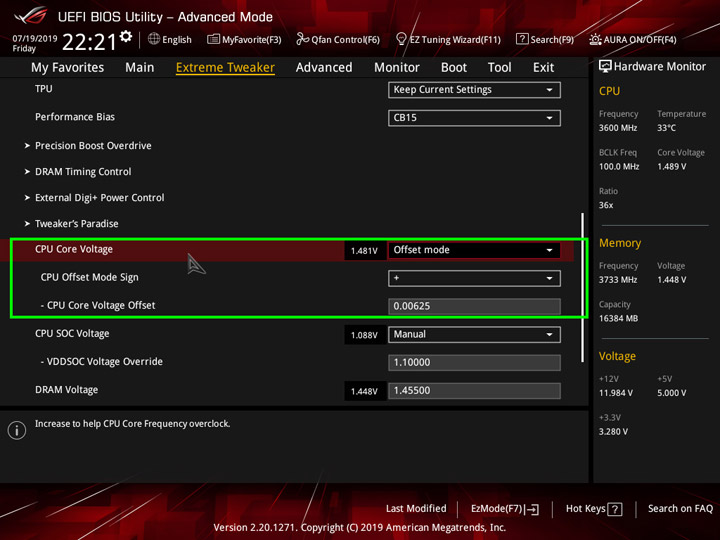720x540 pixels.
Task: Click the ROG logo
Action: click(31, 16)
